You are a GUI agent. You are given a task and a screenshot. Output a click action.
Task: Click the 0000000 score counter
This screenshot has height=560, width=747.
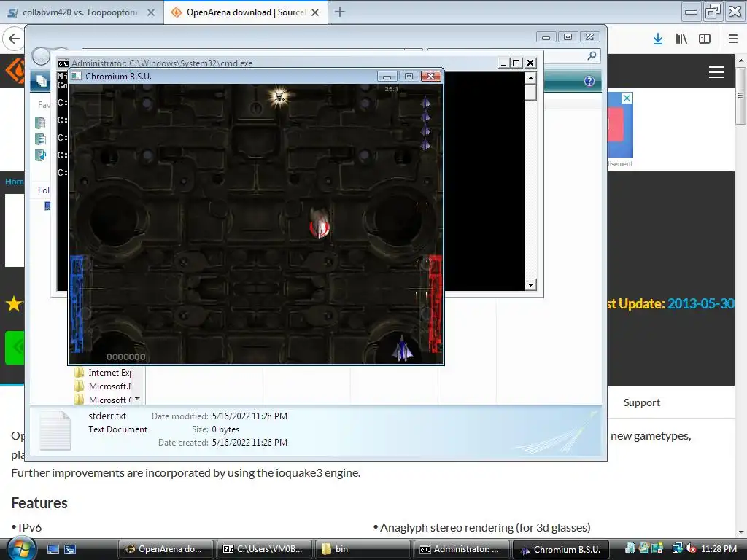pyautogui.click(x=125, y=357)
